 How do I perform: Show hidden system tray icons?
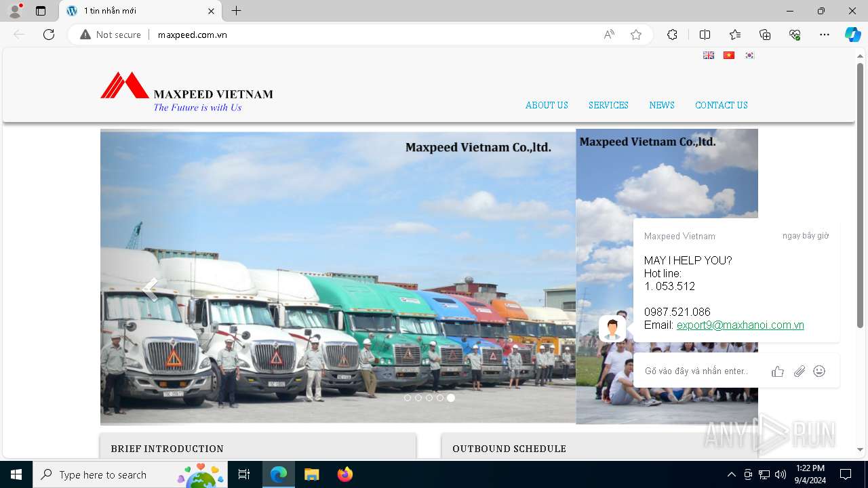click(731, 474)
